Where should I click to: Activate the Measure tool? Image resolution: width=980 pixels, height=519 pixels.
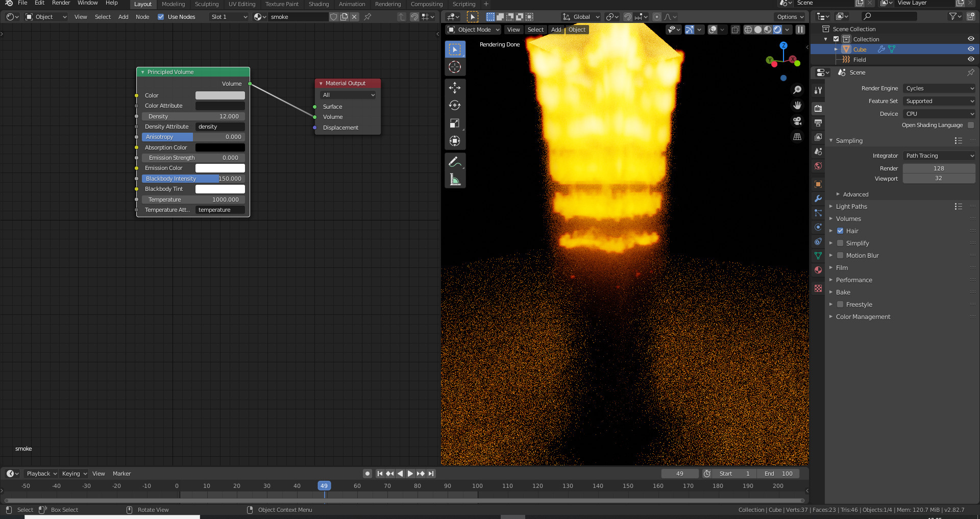click(454, 180)
